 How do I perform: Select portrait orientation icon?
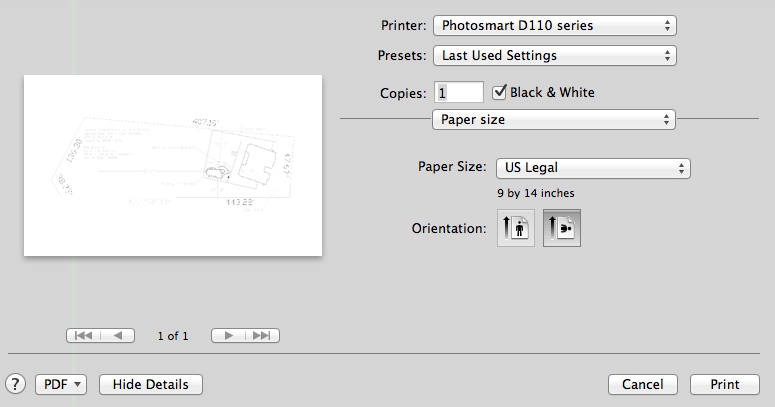[516, 228]
